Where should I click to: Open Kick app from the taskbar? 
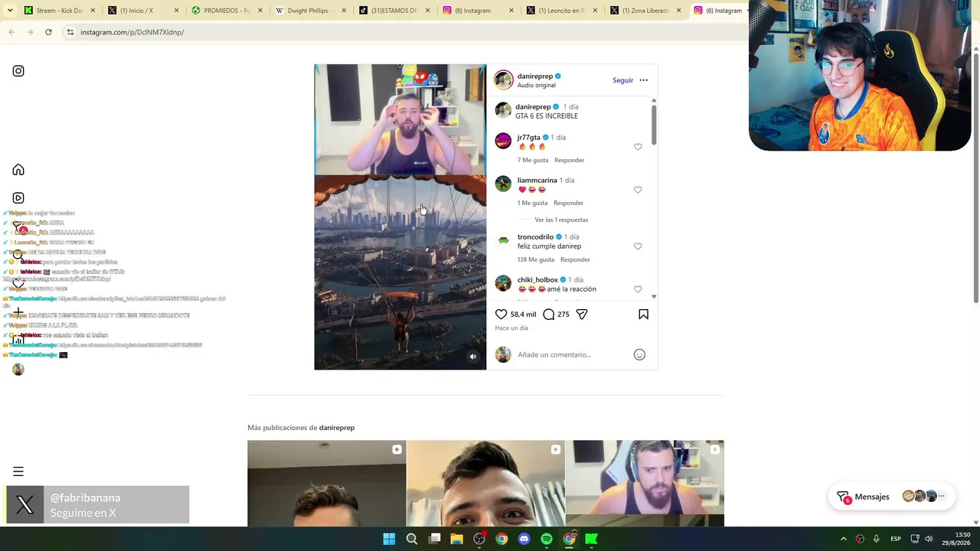tap(592, 539)
